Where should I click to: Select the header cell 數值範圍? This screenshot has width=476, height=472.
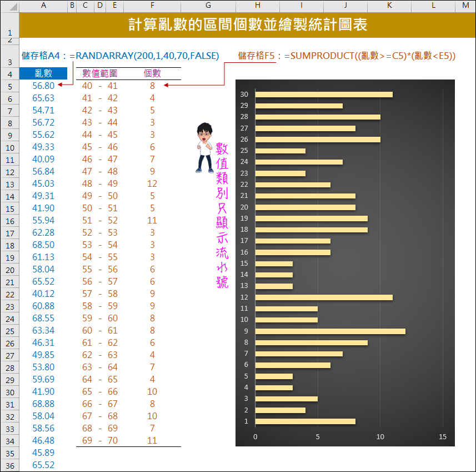pos(99,73)
